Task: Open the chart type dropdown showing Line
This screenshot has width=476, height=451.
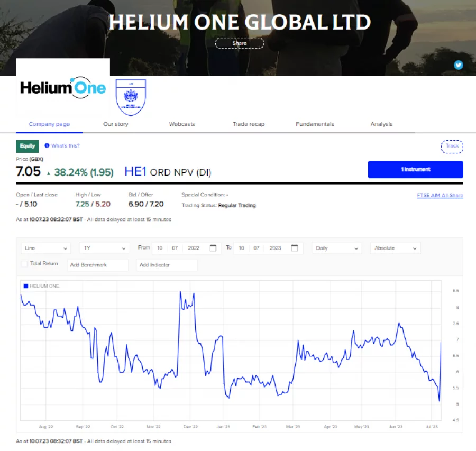Action: point(45,248)
